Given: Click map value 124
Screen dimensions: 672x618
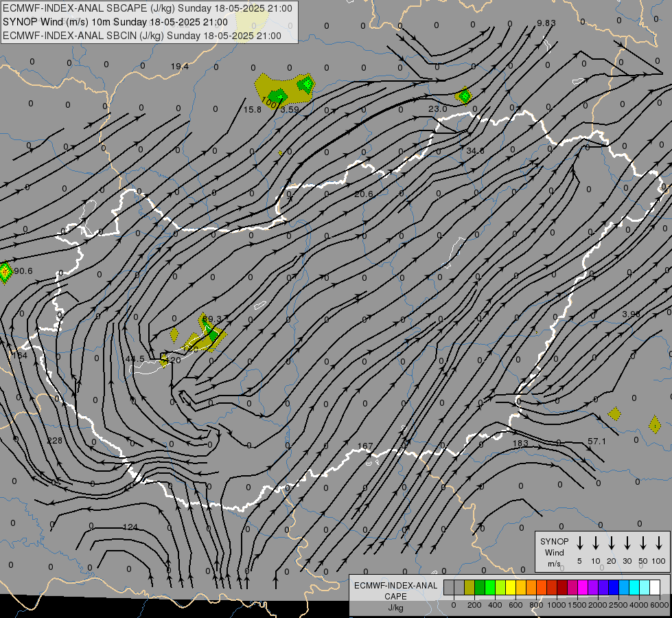Looking at the screenshot, I should pos(130,527).
